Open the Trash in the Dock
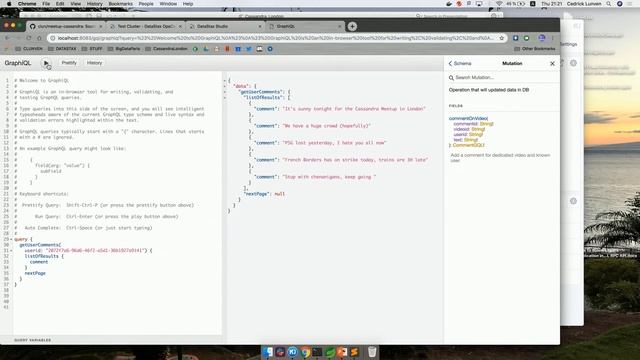 [372, 352]
